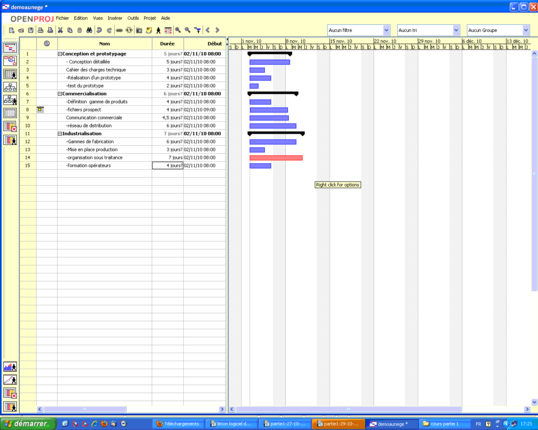Click the assign resources person icon

[158, 30]
